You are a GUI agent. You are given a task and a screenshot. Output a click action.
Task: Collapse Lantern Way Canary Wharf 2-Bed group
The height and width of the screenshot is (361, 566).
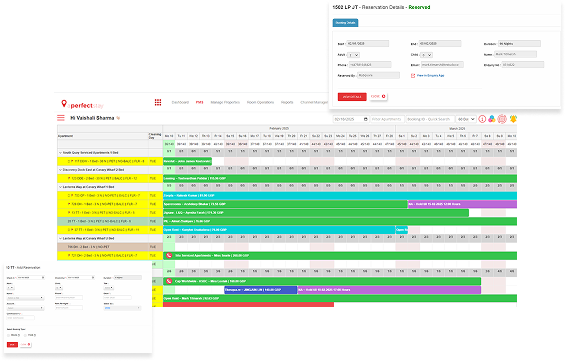60,239
